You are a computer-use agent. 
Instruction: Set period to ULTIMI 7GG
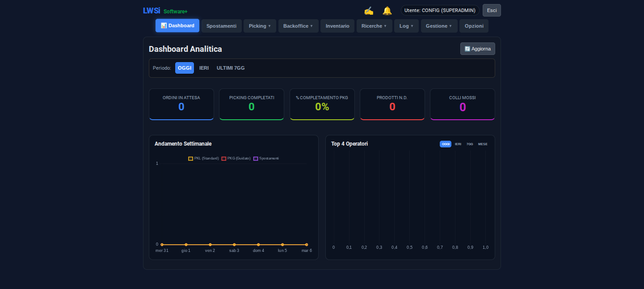[x=231, y=68]
